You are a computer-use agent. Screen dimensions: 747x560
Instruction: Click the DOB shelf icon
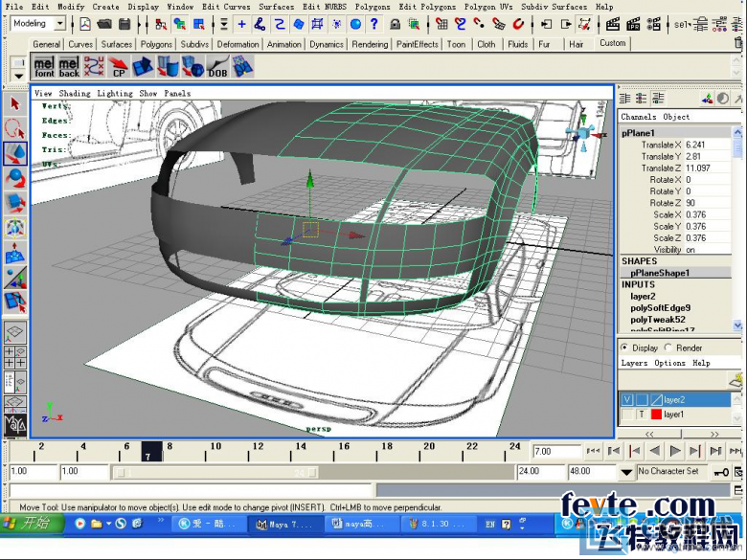217,67
